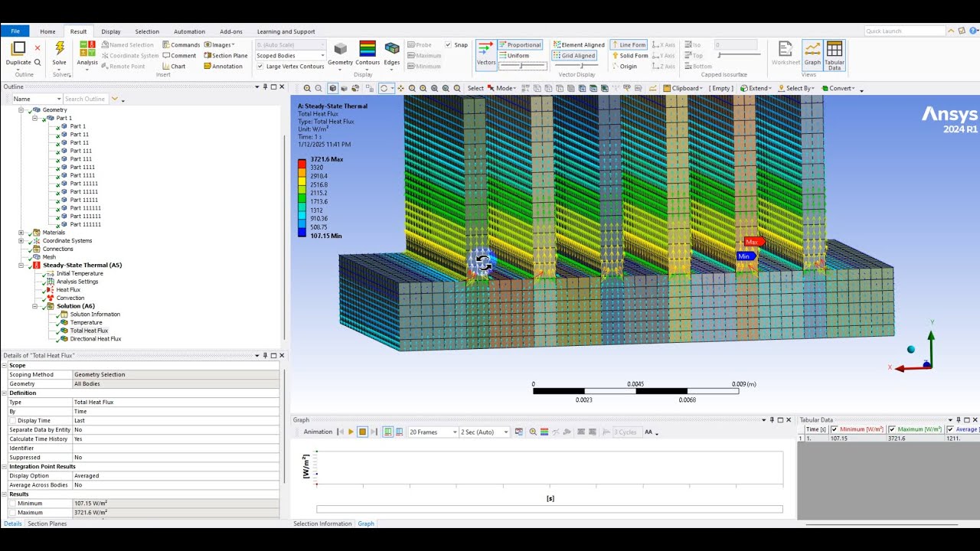Collapse the Solution (A6) tree node
The height and width of the screenshot is (551, 980).
pyautogui.click(x=34, y=306)
